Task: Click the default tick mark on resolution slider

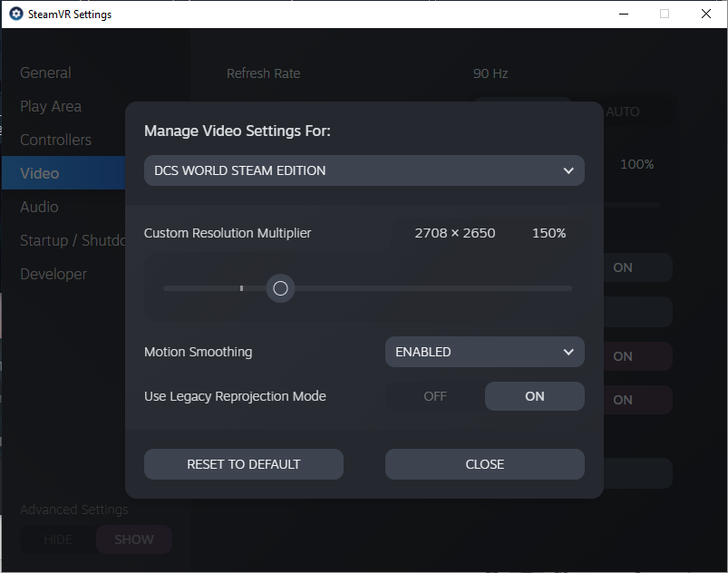Action: point(241,288)
